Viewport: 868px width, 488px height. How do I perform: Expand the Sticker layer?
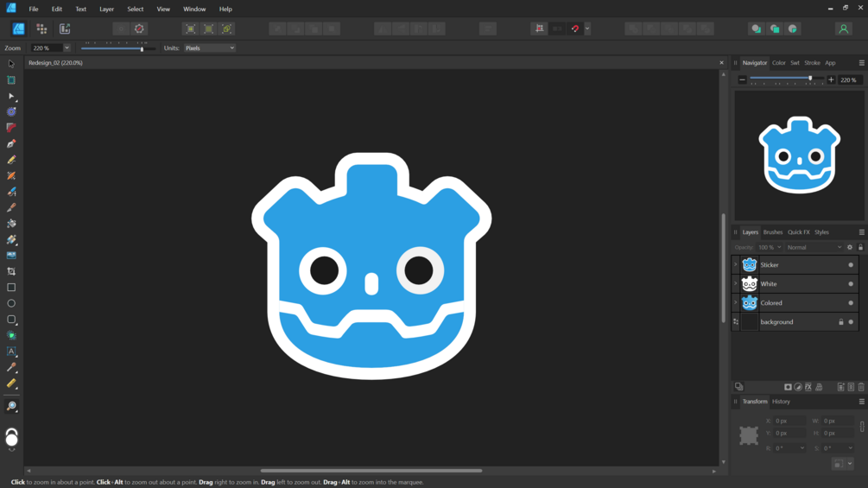[736, 265]
